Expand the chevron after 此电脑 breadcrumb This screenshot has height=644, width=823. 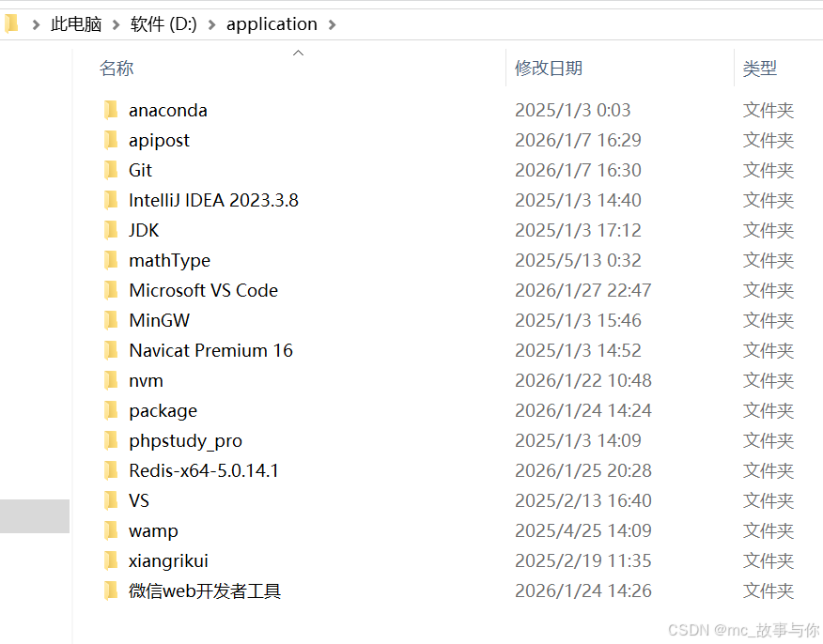pos(116,24)
